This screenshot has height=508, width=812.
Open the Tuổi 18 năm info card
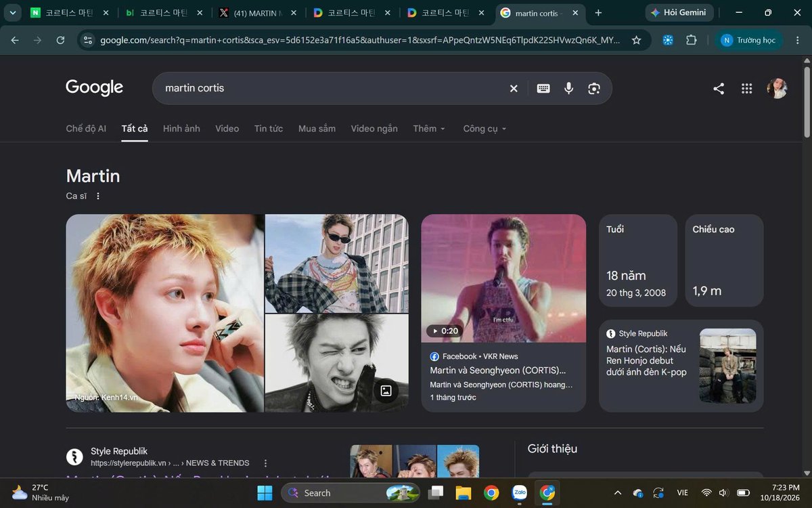coord(638,261)
